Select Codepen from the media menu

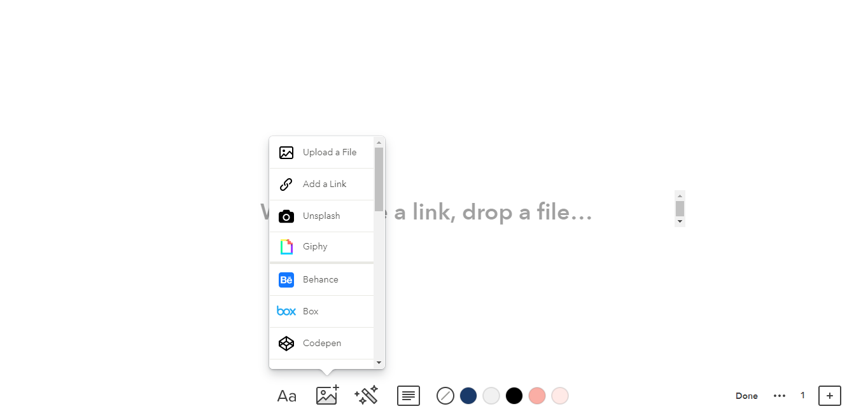pyautogui.click(x=321, y=344)
